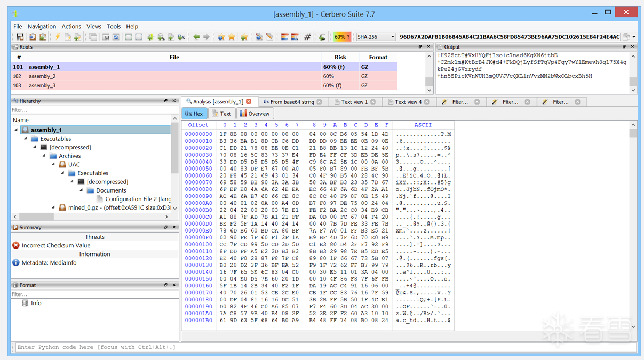The image size is (644, 360).
Task: Click the Python code input field
Action: pyautogui.click(x=320, y=347)
